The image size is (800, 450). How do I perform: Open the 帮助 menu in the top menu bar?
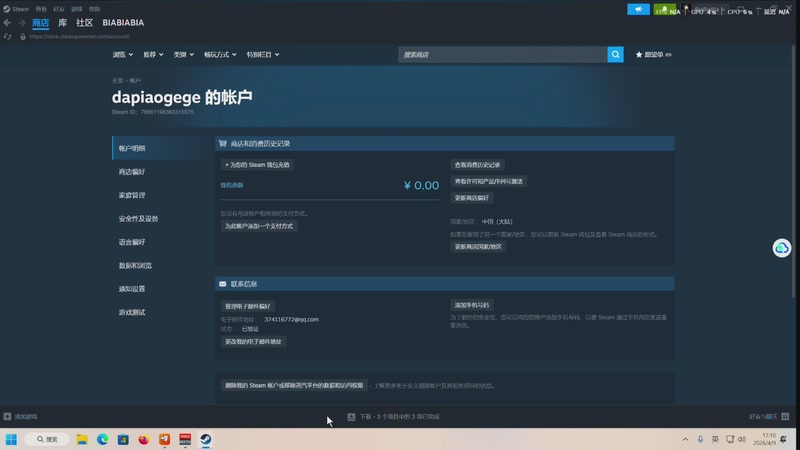tap(94, 9)
